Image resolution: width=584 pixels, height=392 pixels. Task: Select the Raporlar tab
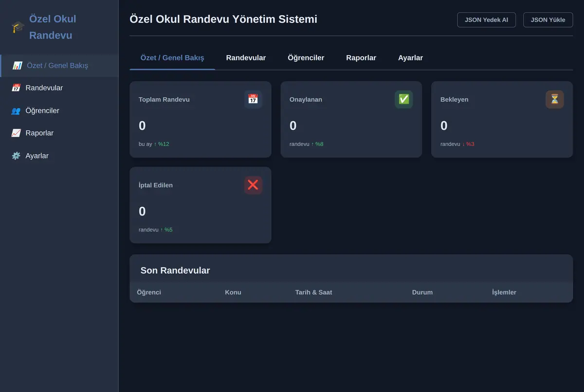click(x=361, y=58)
